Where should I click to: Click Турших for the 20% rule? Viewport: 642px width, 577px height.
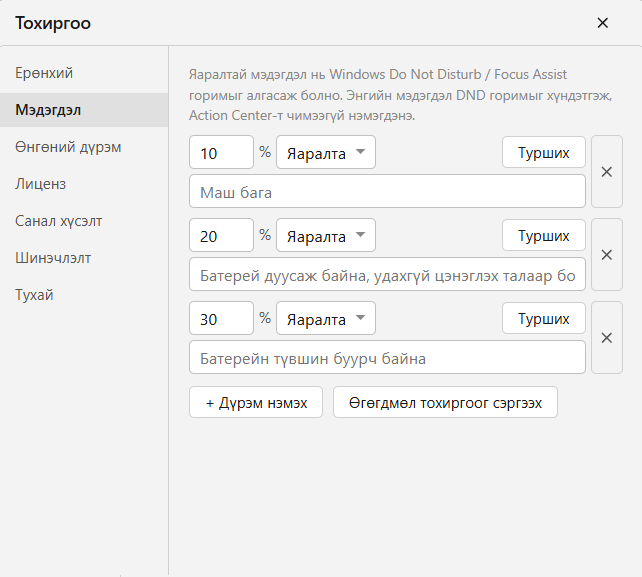544,235
